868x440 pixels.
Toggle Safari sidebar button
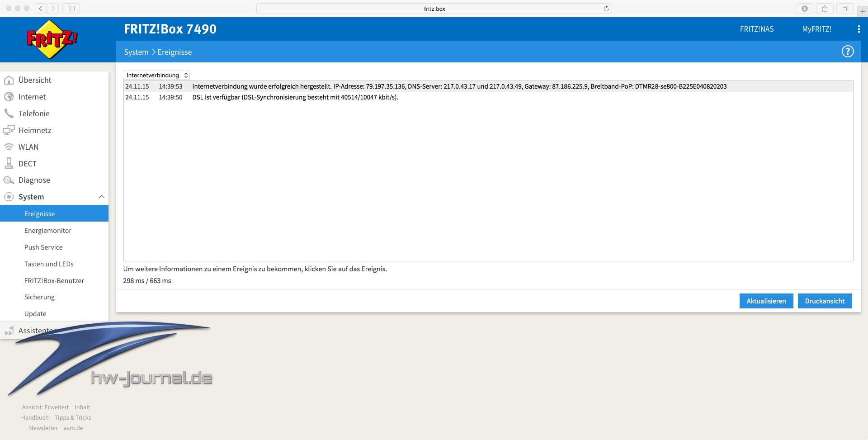click(71, 8)
